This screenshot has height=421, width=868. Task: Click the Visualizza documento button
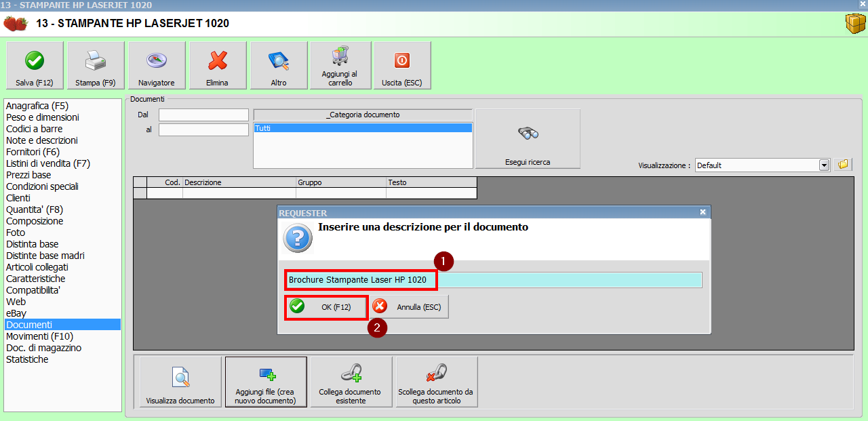[180, 382]
